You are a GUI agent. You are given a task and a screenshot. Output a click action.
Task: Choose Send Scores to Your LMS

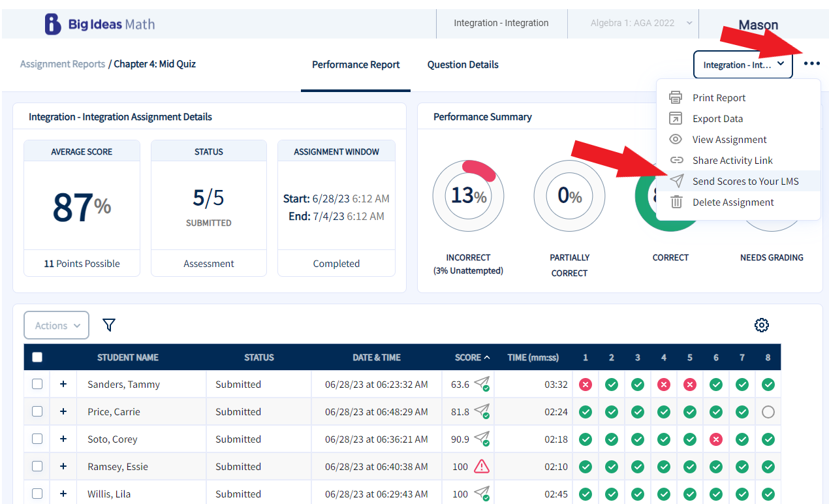point(745,181)
